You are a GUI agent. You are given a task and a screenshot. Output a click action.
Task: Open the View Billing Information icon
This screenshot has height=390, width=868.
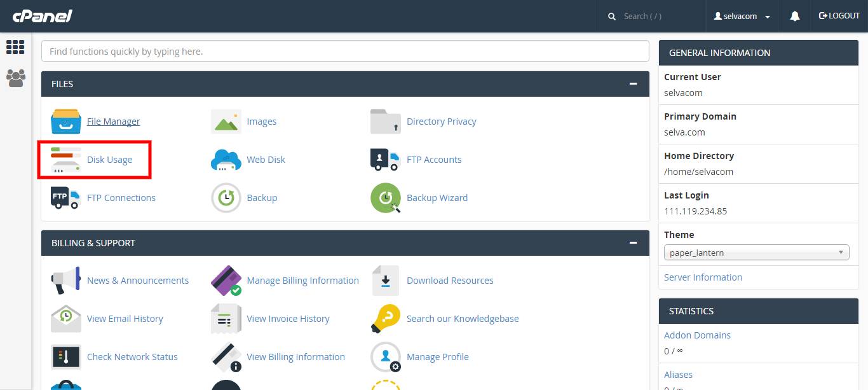pos(226,357)
